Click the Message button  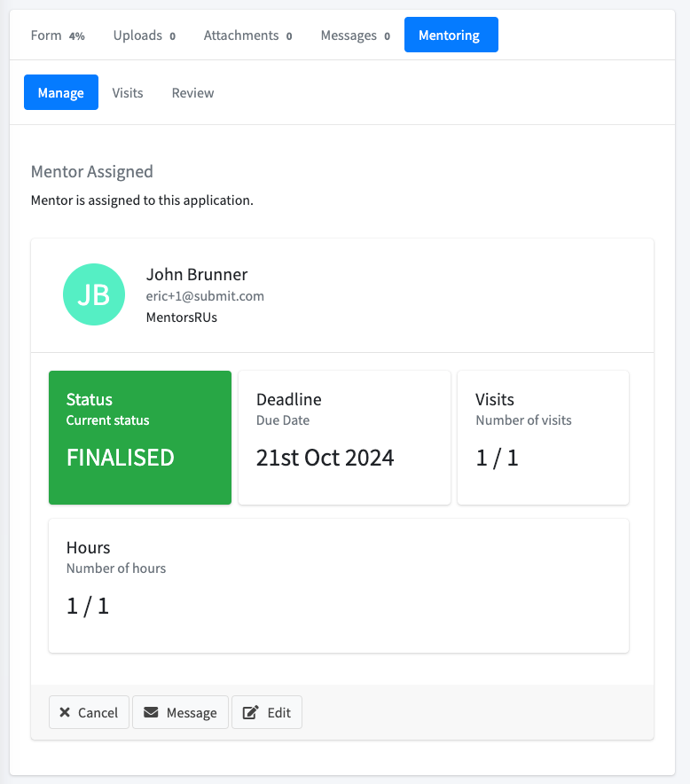[x=181, y=712]
